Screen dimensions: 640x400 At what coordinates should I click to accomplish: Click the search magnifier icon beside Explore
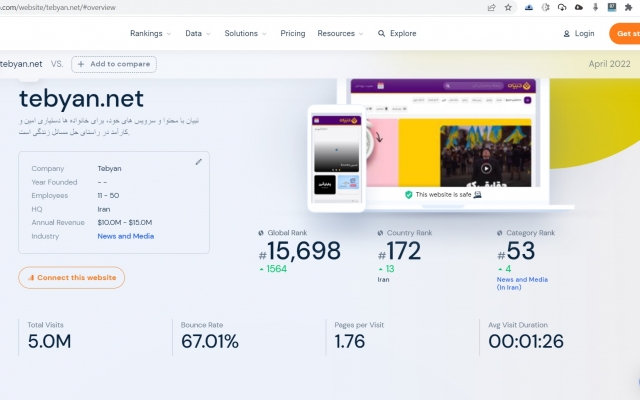pyautogui.click(x=381, y=33)
